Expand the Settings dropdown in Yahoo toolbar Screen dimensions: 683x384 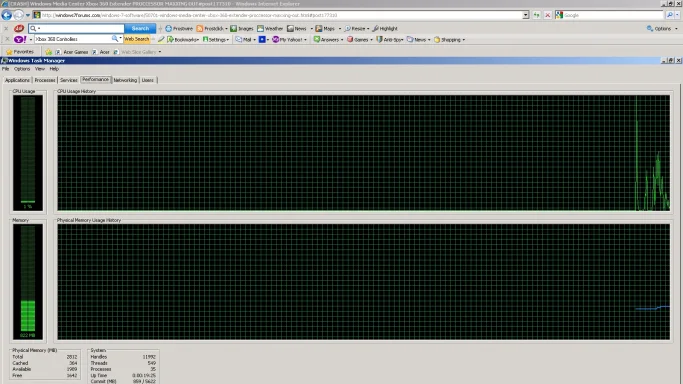216,40
